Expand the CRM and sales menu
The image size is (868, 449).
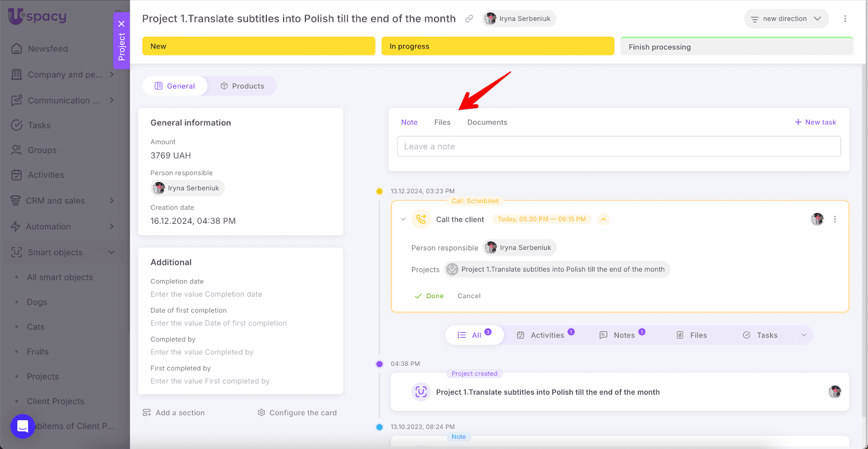click(x=111, y=201)
